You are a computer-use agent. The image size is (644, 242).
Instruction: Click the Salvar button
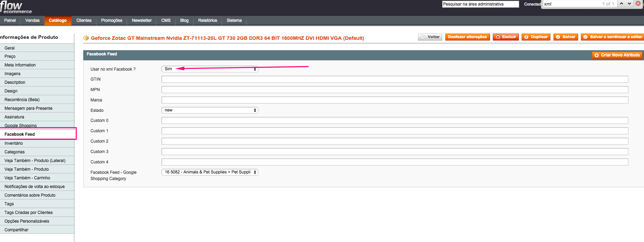pyautogui.click(x=566, y=37)
